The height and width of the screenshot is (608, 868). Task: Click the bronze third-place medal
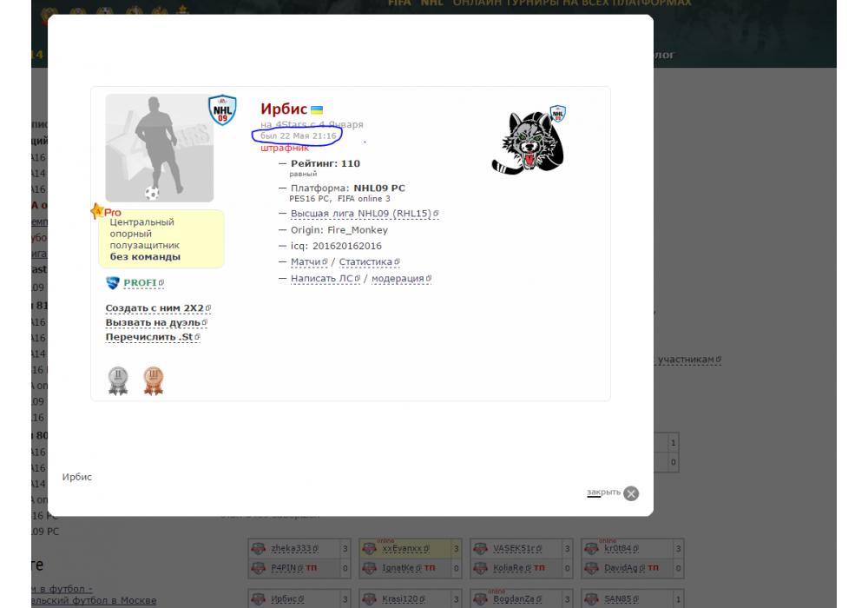tap(154, 381)
